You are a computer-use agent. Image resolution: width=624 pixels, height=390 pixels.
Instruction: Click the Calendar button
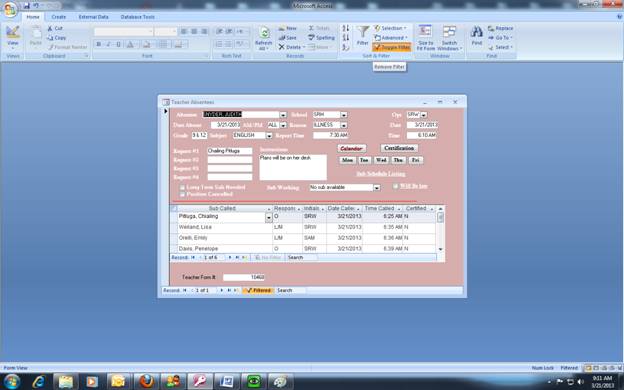pyautogui.click(x=351, y=148)
